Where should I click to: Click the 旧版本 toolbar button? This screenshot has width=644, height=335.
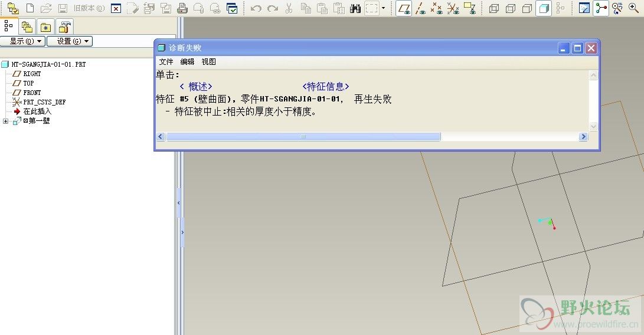89,8
